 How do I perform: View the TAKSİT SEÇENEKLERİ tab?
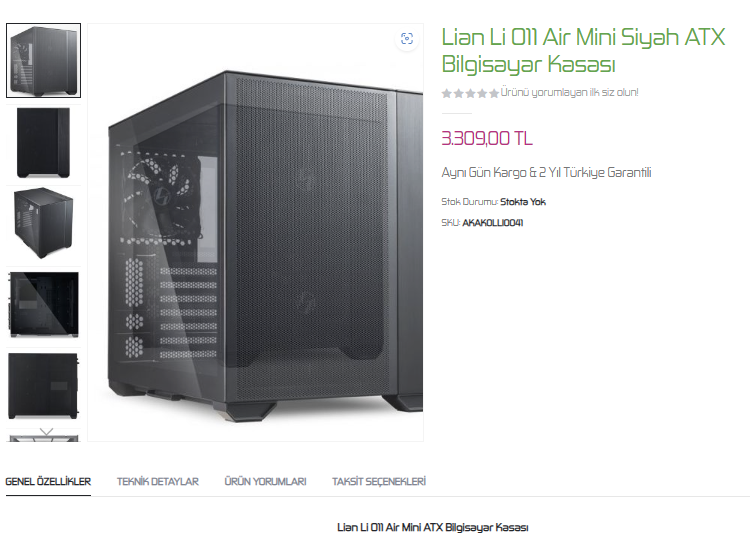click(379, 481)
